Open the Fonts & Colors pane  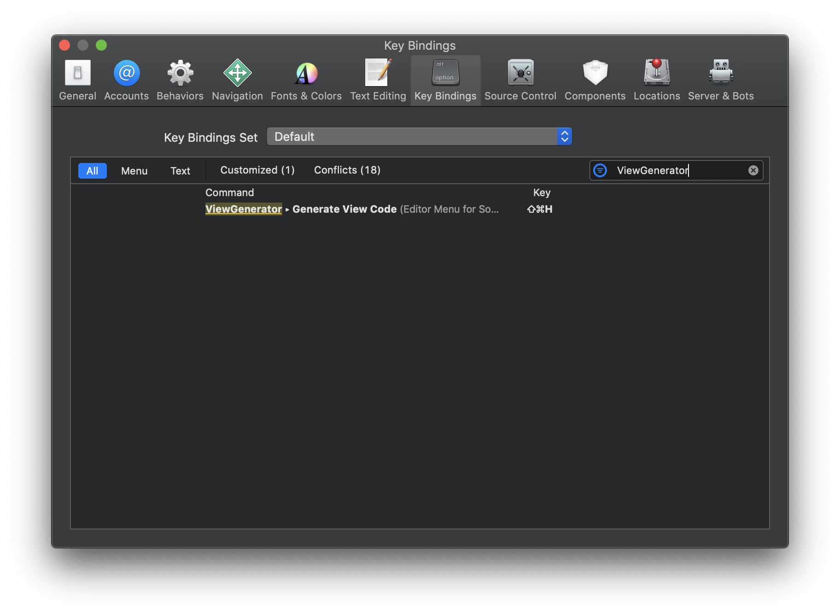[306, 80]
